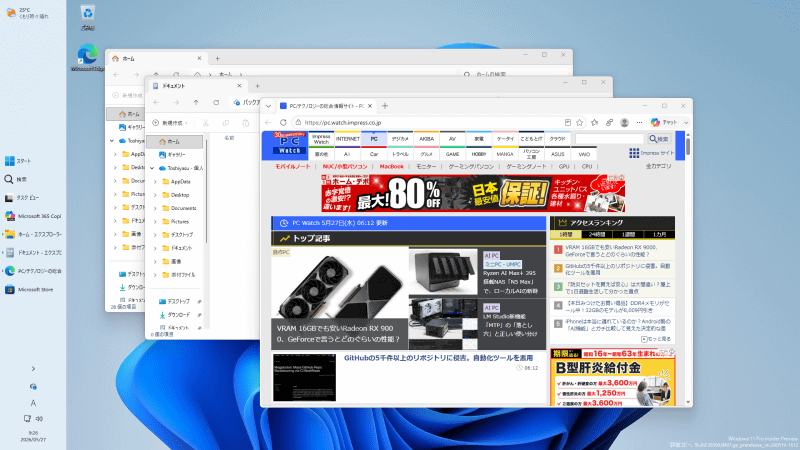Refresh the ドキュメント Explorer window
This screenshot has width=800, height=450.
pyautogui.click(x=216, y=103)
